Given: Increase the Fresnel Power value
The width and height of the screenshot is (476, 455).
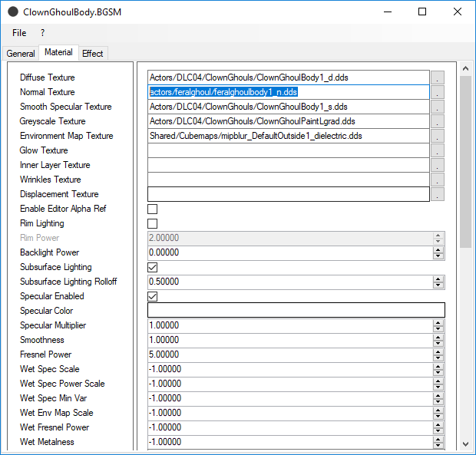Looking at the screenshot, I should click(x=438, y=351).
